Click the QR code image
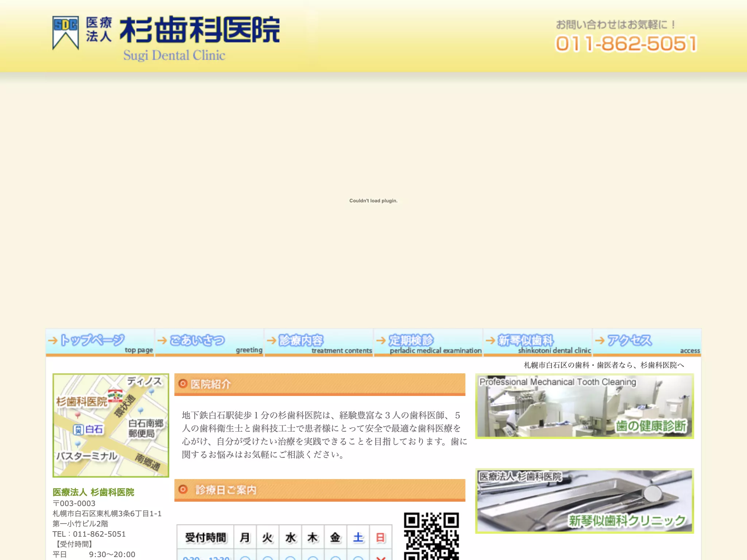The width and height of the screenshot is (747, 560). click(431, 536)
